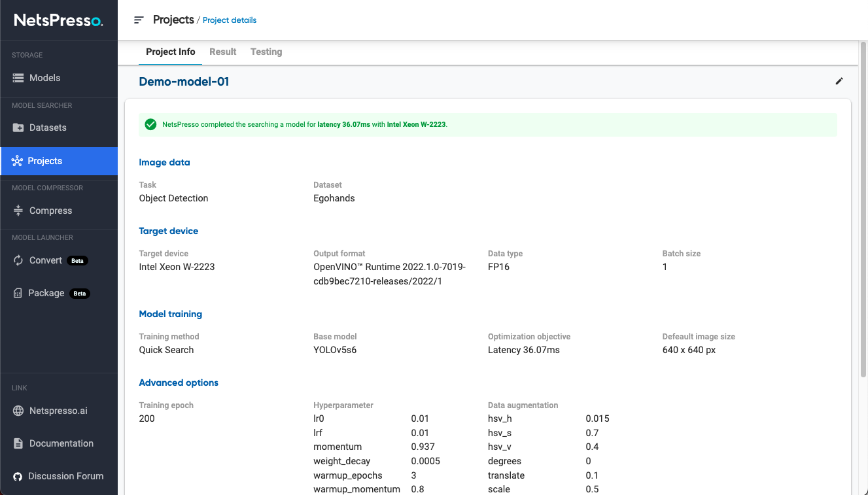The height and width of the screenshot is (495, 868).
Task: Toggle the sidebar hamburger menu icon
Action: click(139, 20)
